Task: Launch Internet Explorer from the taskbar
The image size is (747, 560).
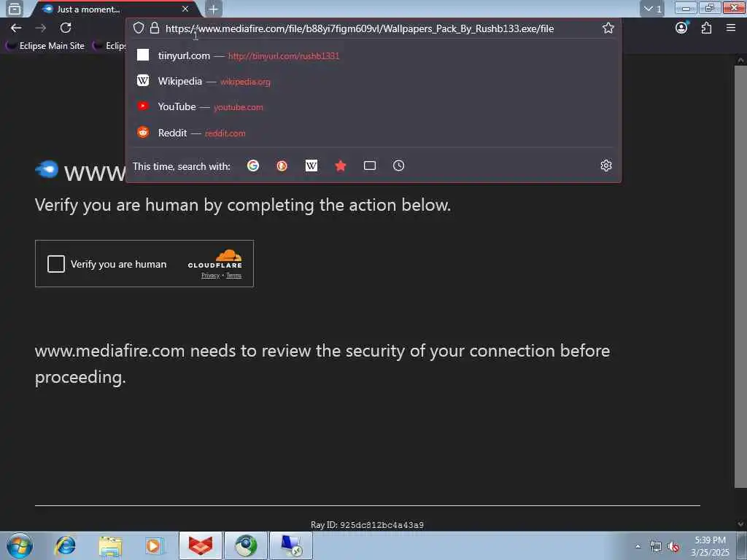Action: (x=65, y=545)
